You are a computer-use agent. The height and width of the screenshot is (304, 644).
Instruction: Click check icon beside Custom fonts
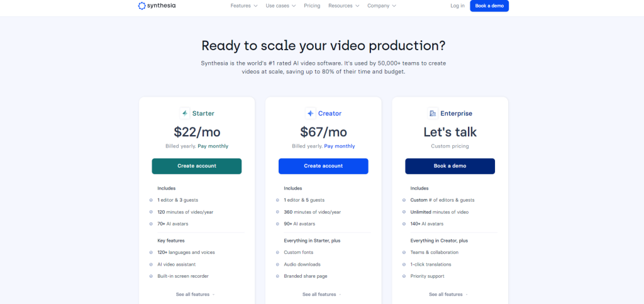point(277,252)
